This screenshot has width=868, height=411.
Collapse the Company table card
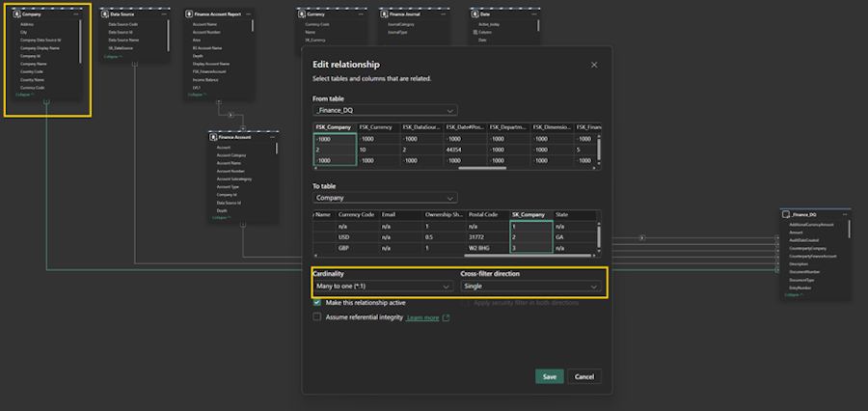click(26, 96)
